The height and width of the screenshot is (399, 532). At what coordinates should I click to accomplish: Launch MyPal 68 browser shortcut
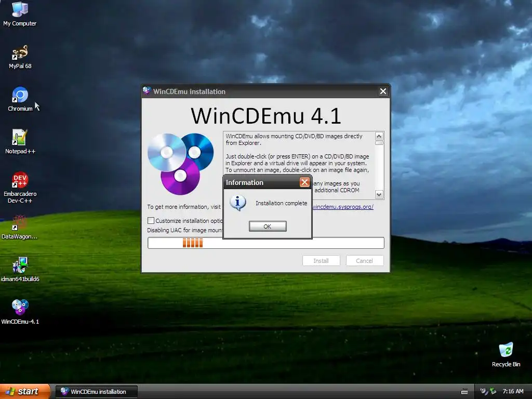pyautogui.click(x=20, y=56)
